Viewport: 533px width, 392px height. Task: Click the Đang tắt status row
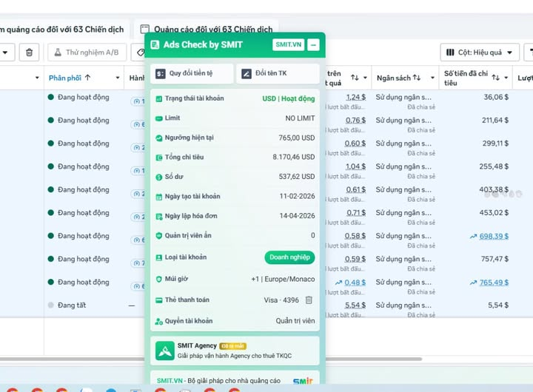click(x=71, y=305)
